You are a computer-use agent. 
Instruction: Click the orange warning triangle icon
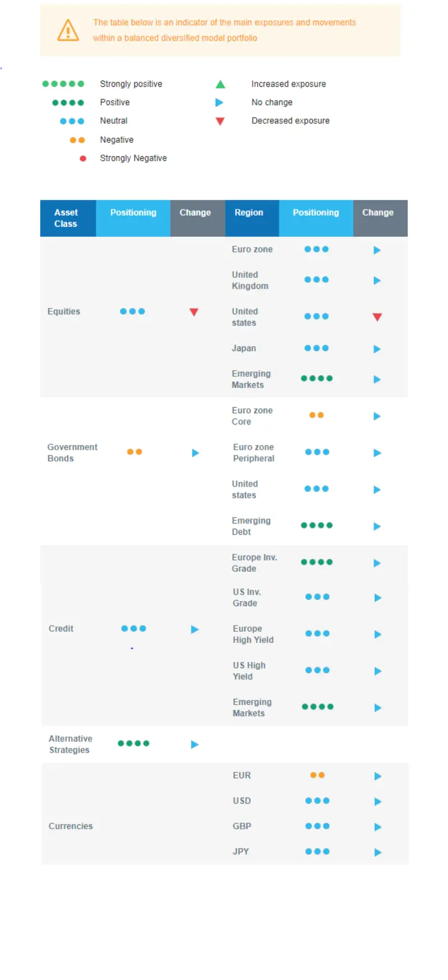click(x=68, y=30)
